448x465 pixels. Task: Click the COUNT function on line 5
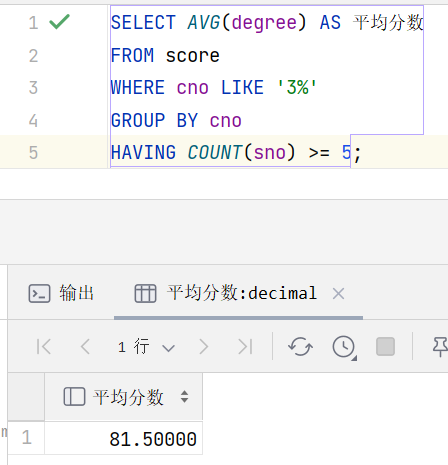(215, 153)
